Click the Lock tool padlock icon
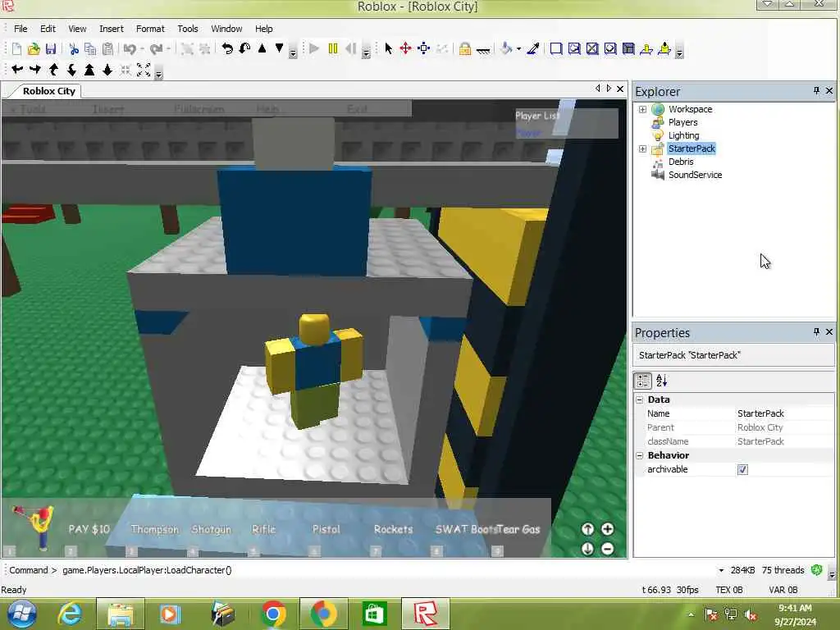Viewport: 840px width, 630px height. 464,48
